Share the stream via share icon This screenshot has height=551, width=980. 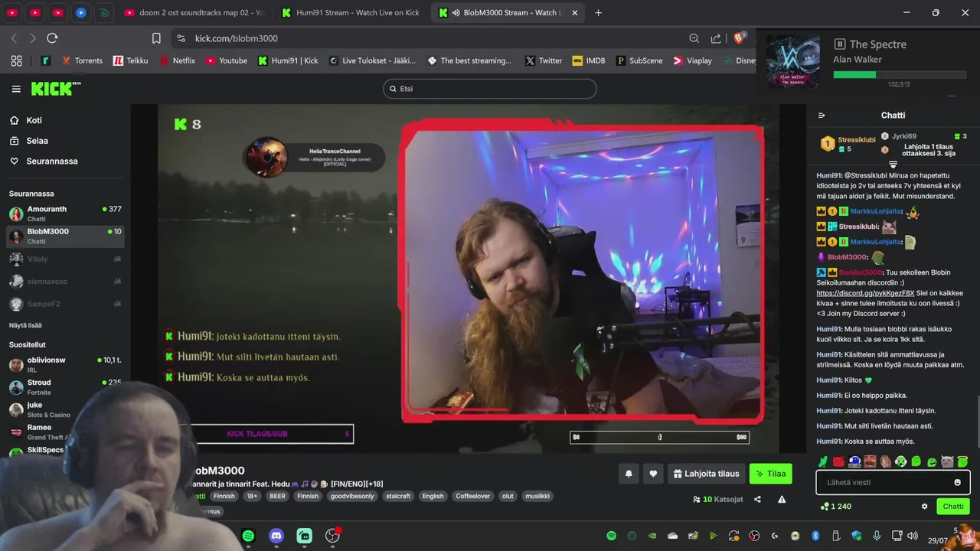pos(757,499)
